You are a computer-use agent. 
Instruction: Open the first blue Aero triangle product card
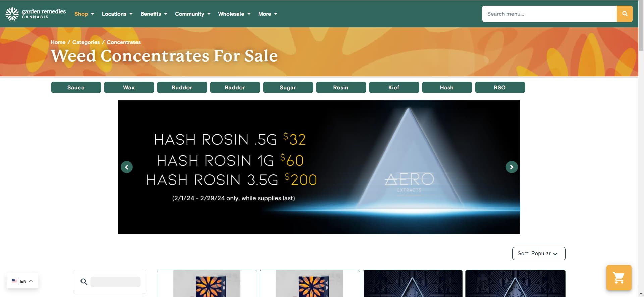(x=413, y=283)
